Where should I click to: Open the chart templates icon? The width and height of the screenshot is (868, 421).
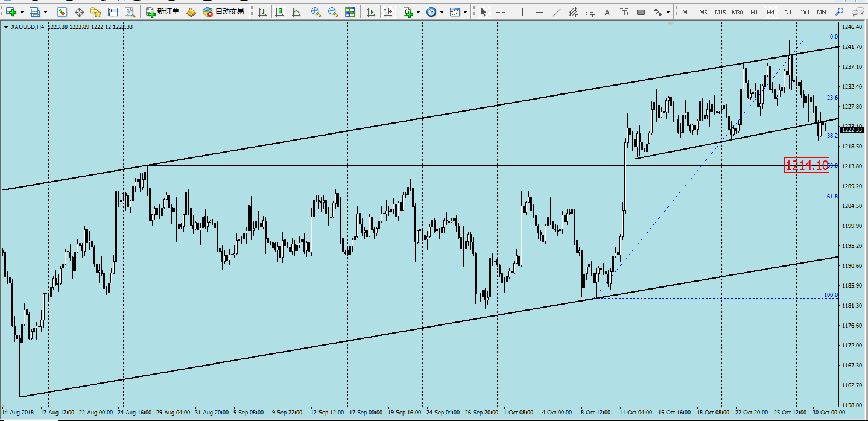(x=455, y=11)
